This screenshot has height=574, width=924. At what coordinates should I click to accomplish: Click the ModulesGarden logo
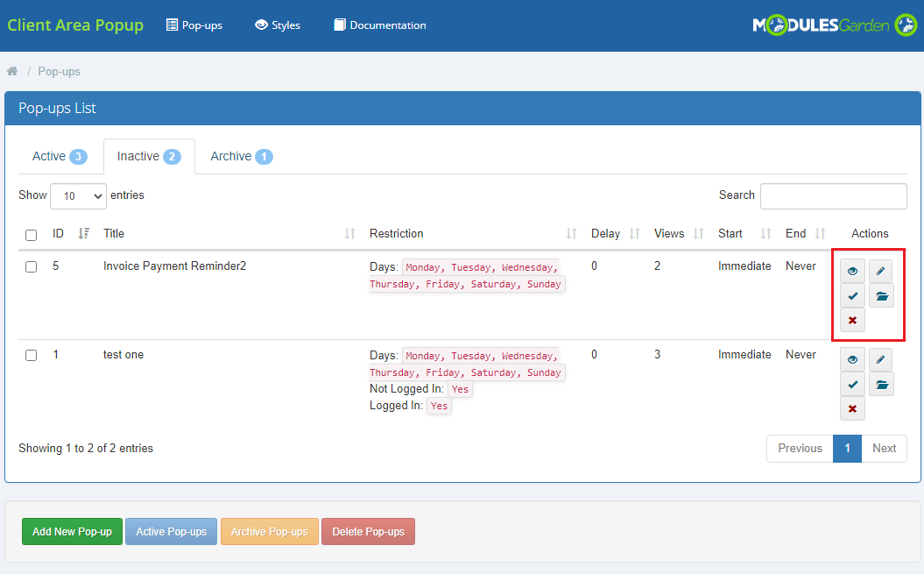point(835,25)
